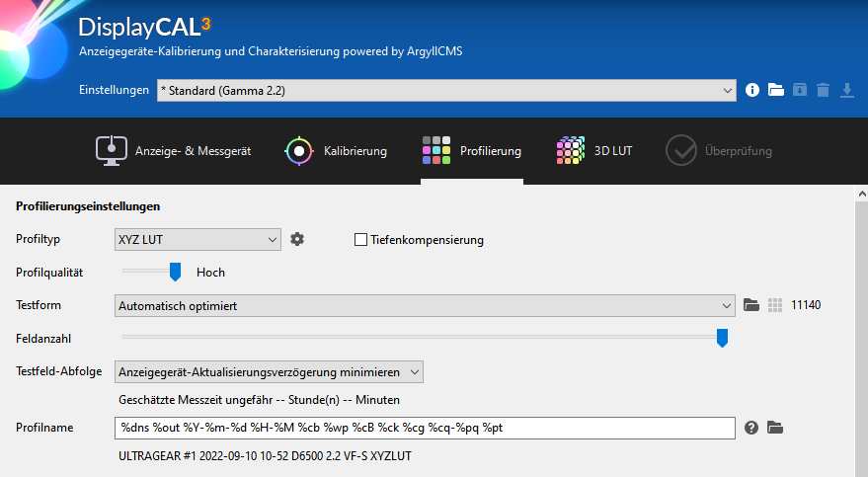Select the Profilierung tab label
The width and height of the screenshot is (868, 477).
(491, 151)
